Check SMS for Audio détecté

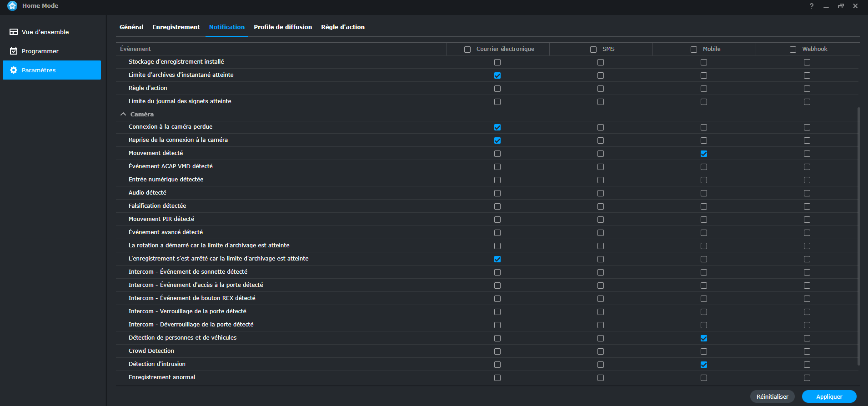pos(601,193)
